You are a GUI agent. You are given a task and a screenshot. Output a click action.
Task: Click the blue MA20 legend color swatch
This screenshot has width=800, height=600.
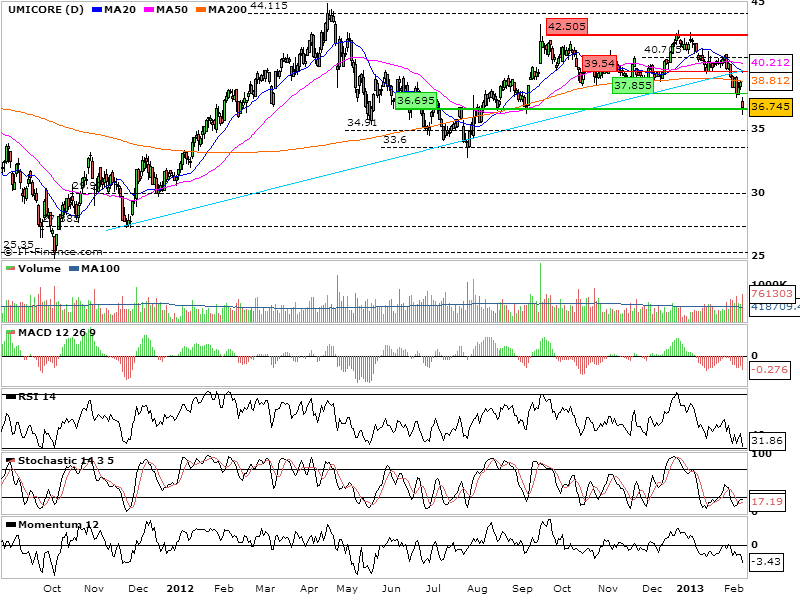[97, 10]
